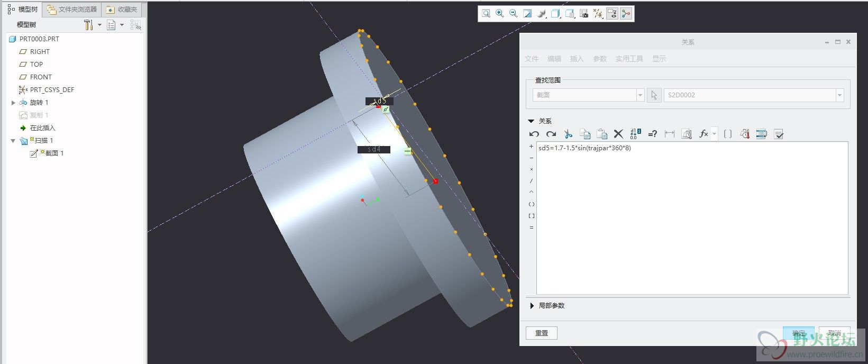868x364 pixels.
Task: Select the 模型树 tab
Action: coord(23,10)
